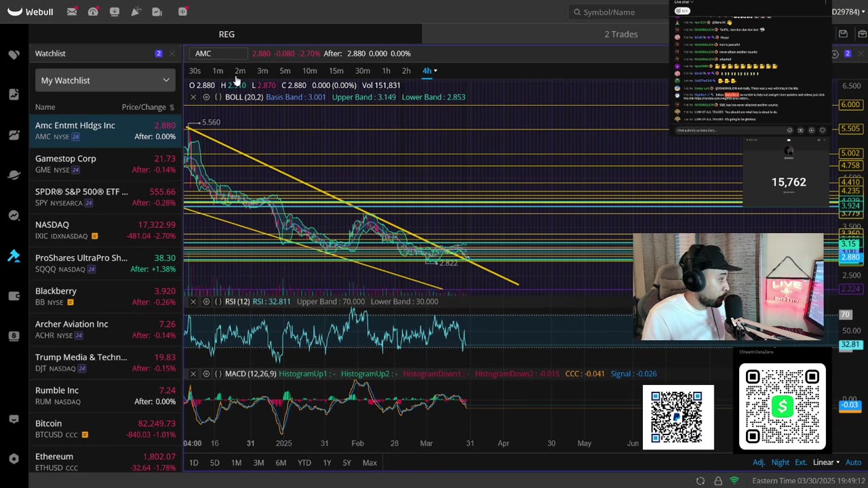Screen dimensions: 868x488
Task: Open BOLL indicator code braces icon
Action: (218, 97)
